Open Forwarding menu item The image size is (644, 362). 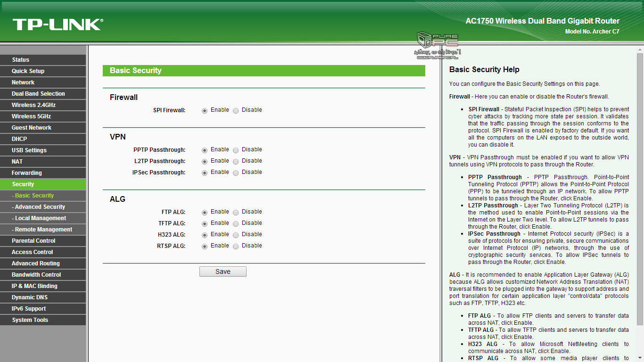(x=43, y=173)
